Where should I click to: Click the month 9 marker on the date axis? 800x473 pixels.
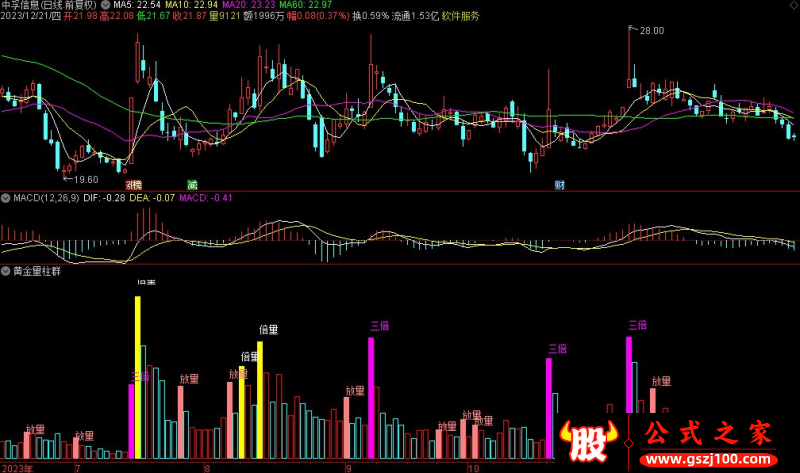click(348, 468)
